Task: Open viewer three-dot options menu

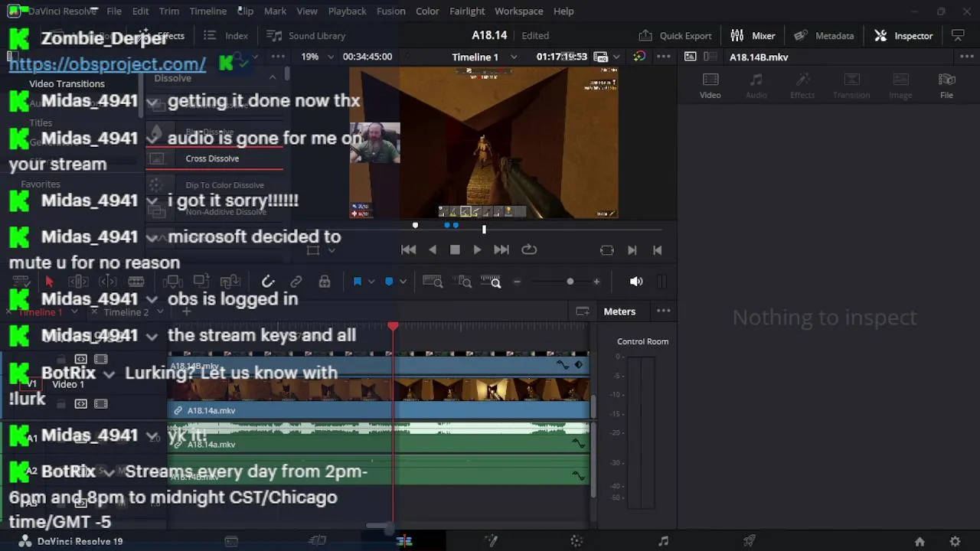Action: coord(664,57)
